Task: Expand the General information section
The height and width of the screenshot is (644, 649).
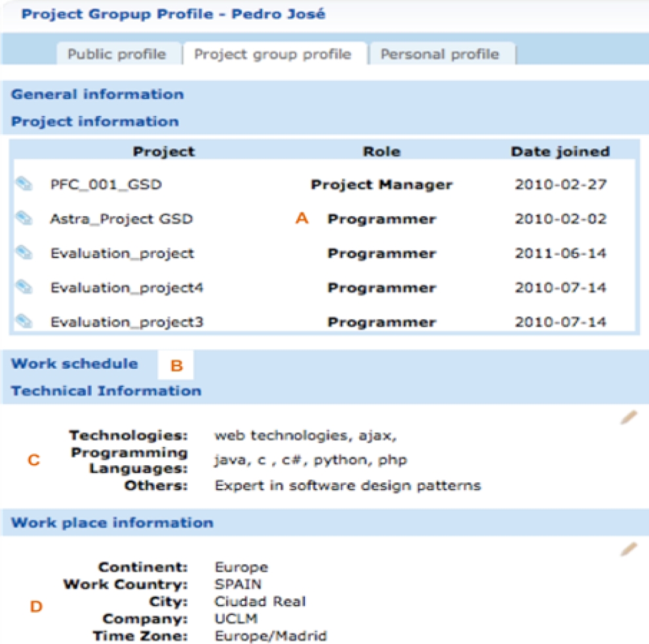Action: coord(98,94)
